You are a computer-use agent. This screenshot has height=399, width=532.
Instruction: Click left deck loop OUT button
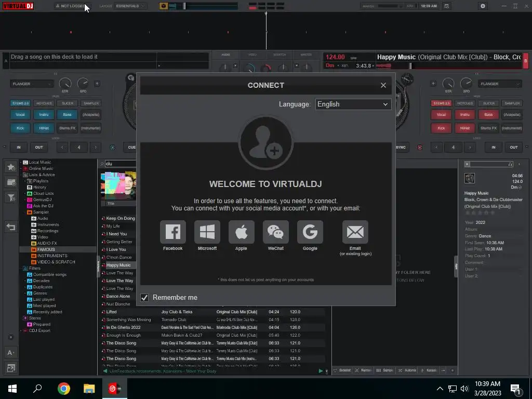tap(39, 147)
